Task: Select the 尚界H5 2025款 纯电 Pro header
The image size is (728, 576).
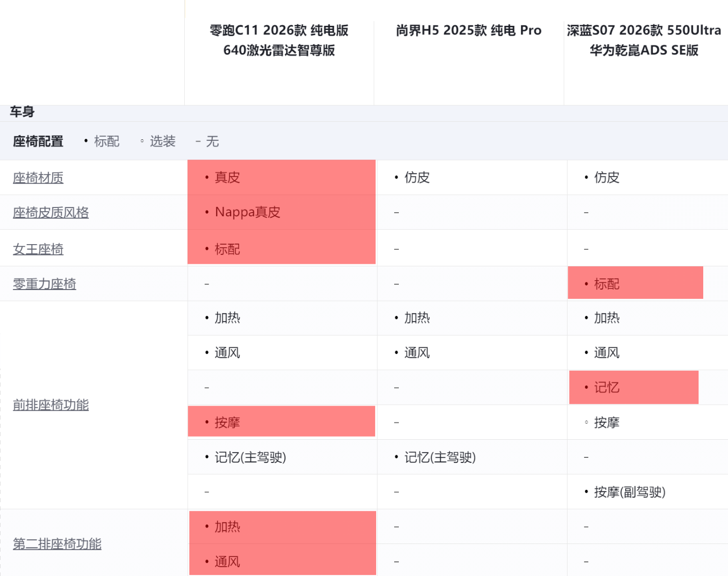Action: [468, 30]
